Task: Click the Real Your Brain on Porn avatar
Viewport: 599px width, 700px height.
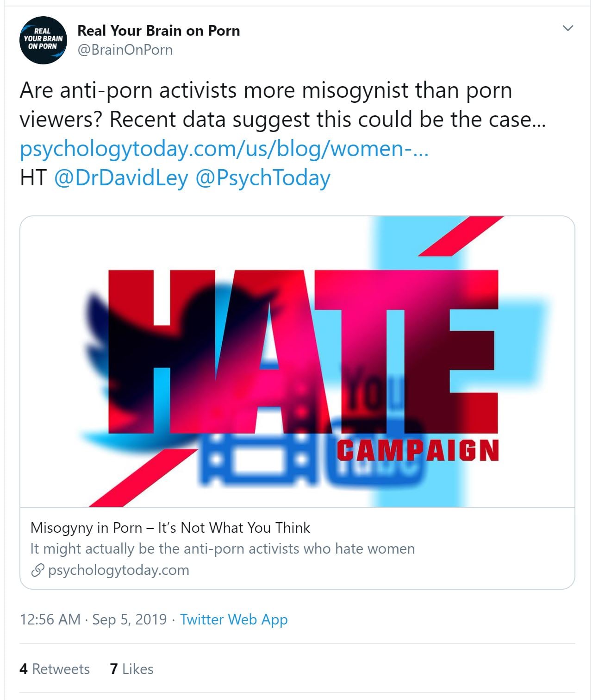Action: 43,40
